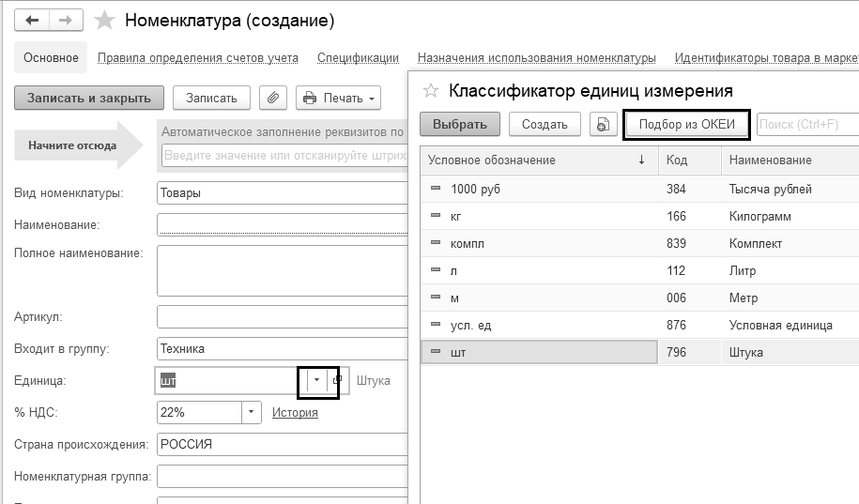The width and height of the screenshot is (859, 504).
Task: Select the row Тысяча рублей
Action: tap(640, 189)
